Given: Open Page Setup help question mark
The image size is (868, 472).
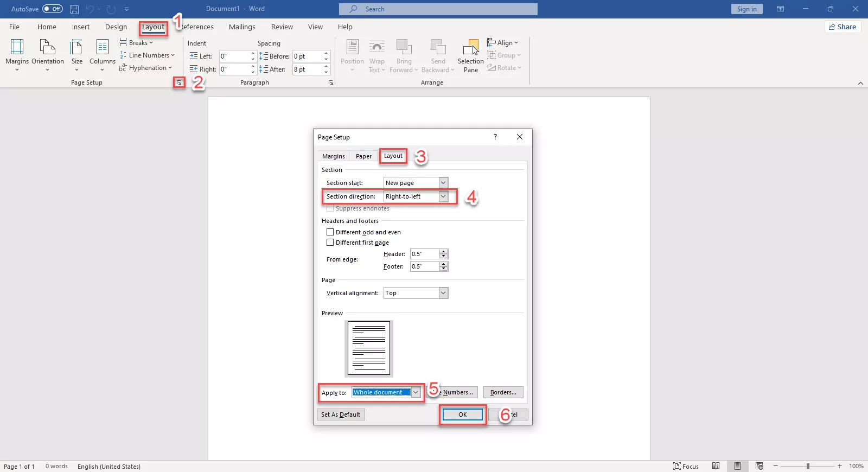Looking at the screenshot, I should tap(495, 137).
